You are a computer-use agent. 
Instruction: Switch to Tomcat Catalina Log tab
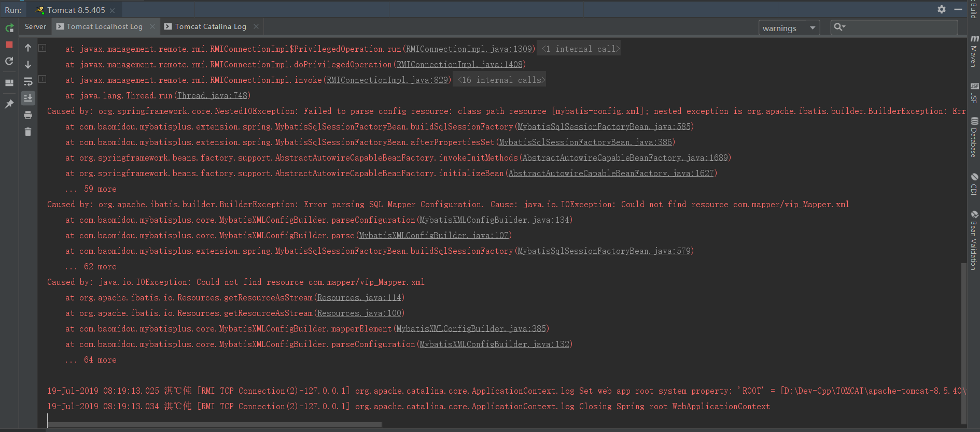(211, 26)
